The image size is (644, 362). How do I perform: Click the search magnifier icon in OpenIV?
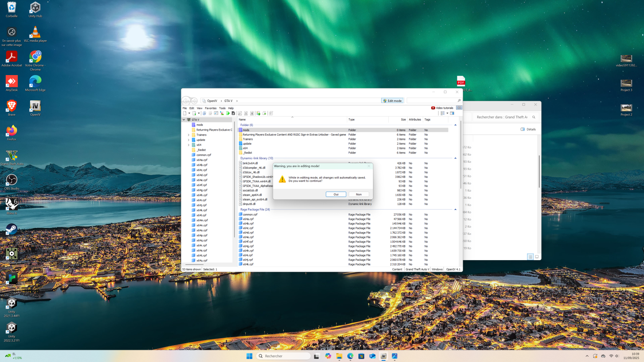[x=459, y=101]
